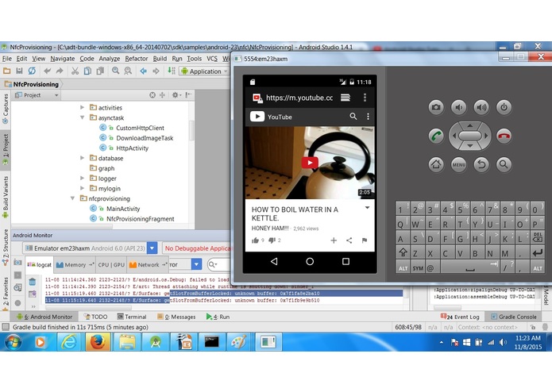The height and width of the screenshot is (392, 552).
Task: Open YouTube search in emulator
Action: [353, 116]
